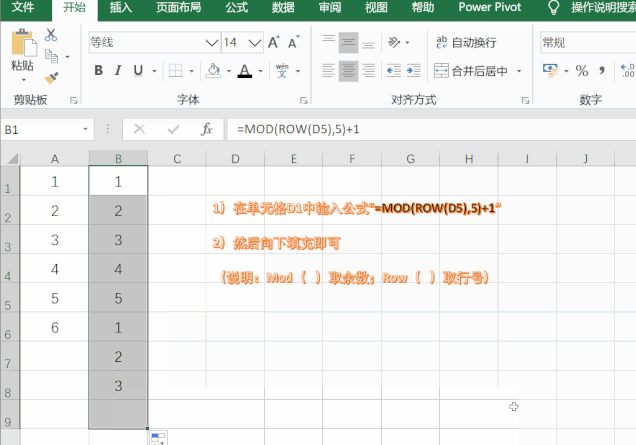Apply Percent Style number format

[581, 70]
